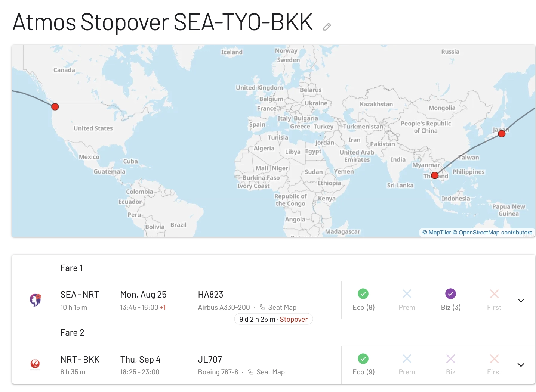Click the NRT-BKK route text
The height and width of the screenshot is (392, 536).
pyautogui.click(x=80, y=360)
